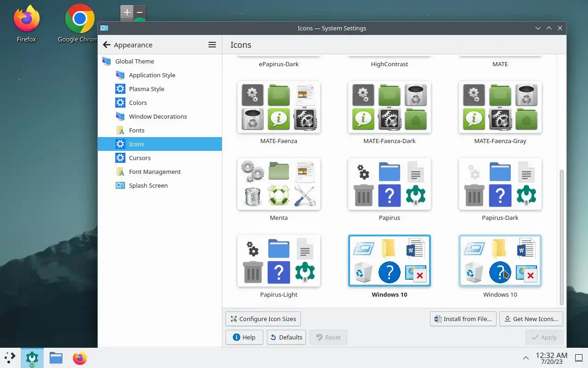
Task: Open the Global Theme page
Action: click(x=160, y=61)
